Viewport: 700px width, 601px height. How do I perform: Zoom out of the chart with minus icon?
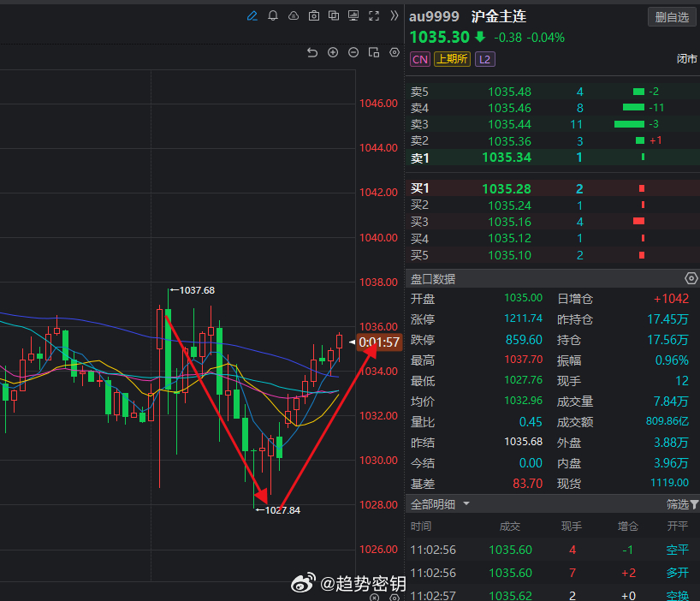(x=353, y=52)
